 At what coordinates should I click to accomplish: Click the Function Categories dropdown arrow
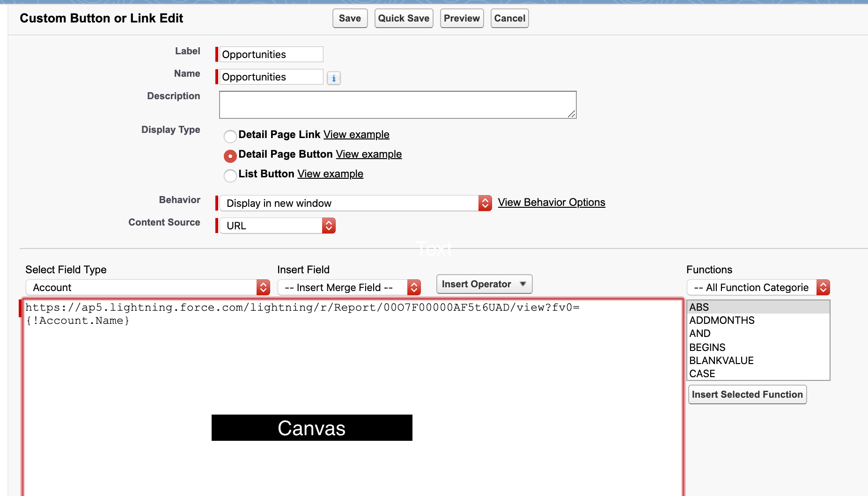(x=824, y=287)
